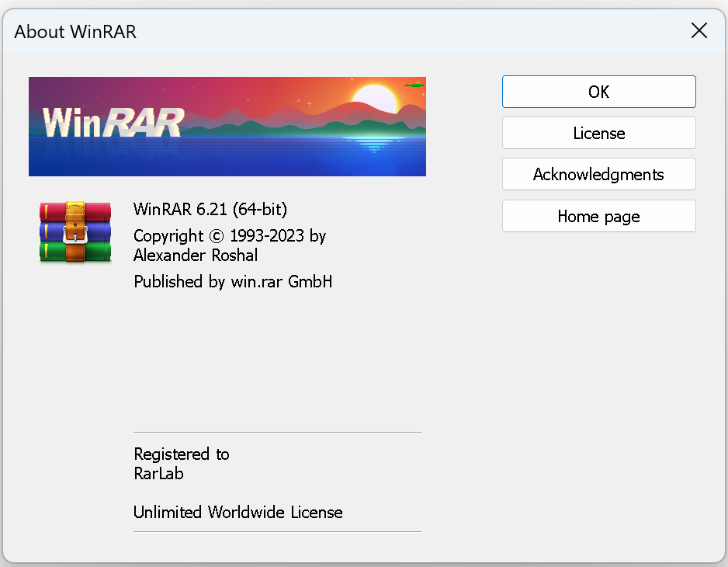Click the 'Alexander Roshal' name text
728x567 pixels.
pos(196,255)
